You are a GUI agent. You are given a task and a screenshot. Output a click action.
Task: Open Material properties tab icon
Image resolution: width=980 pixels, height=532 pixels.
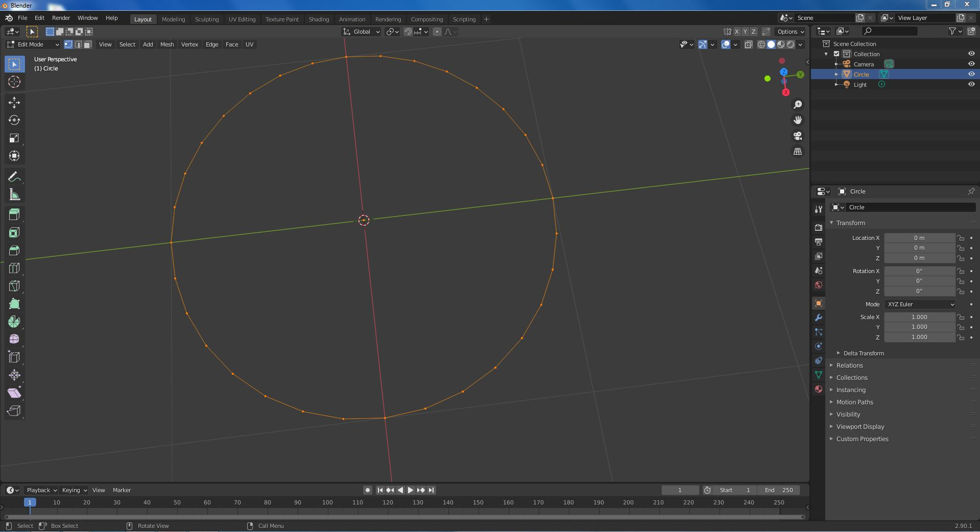click(819, 389)
